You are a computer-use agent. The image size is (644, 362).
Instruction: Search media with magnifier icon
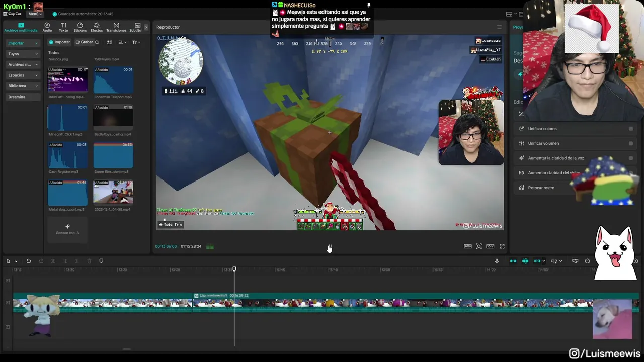click(97, 42)
